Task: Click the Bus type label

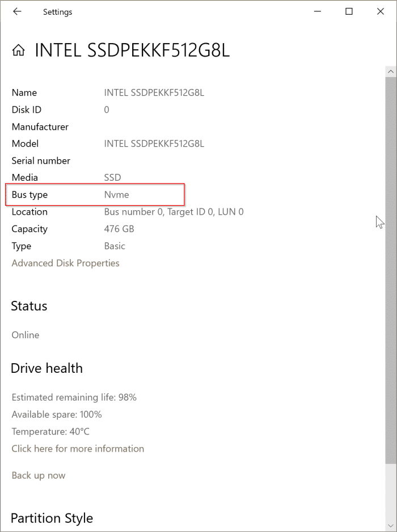Action: (x=29, y=195)
